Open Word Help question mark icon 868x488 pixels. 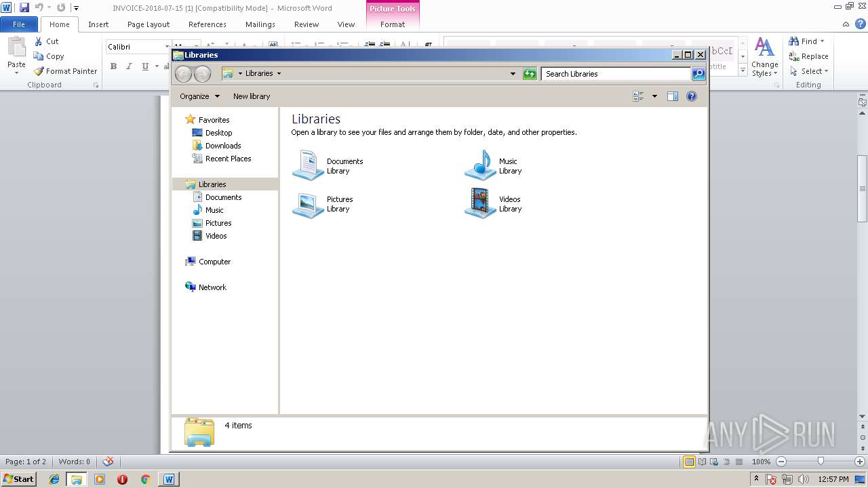860,24
